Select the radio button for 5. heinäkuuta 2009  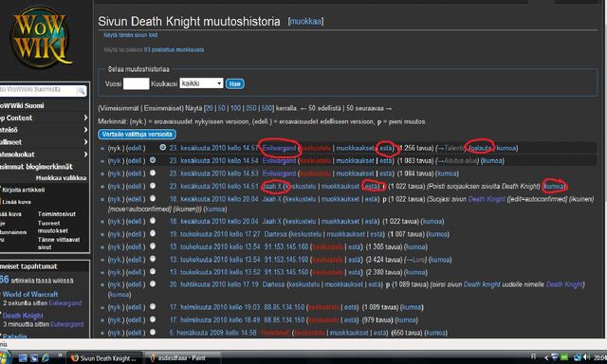153,333
